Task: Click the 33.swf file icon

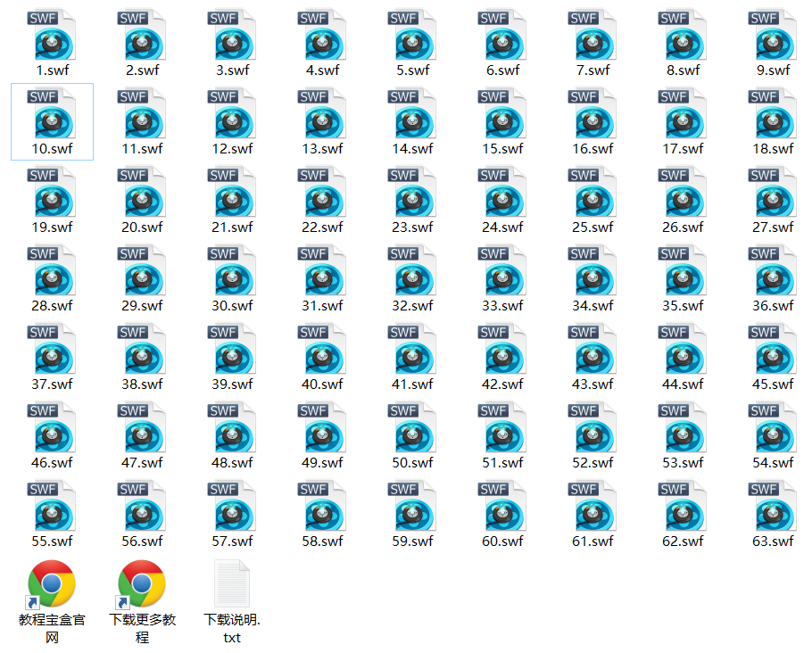Action: (x=502, y=269)
